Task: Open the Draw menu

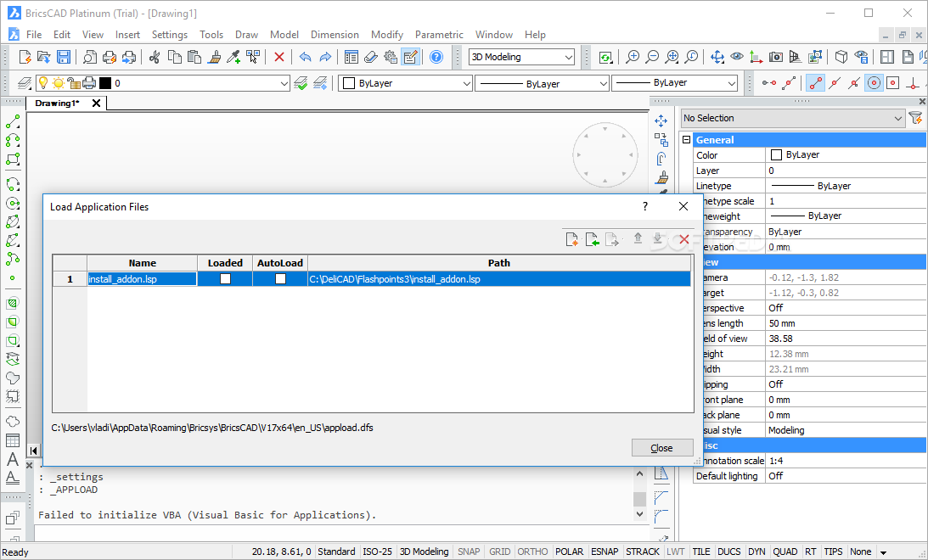Action: point(246,34)
